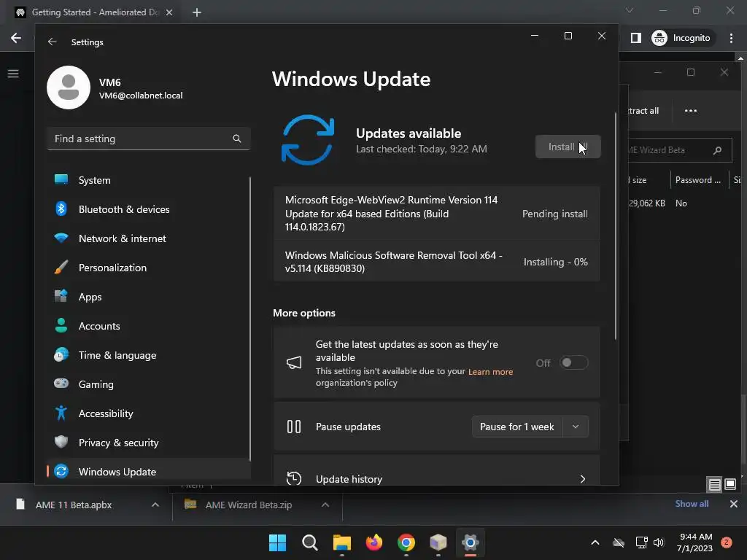Open Apps settings
This screenshot has width=747, height=560.
coord(147,297)
